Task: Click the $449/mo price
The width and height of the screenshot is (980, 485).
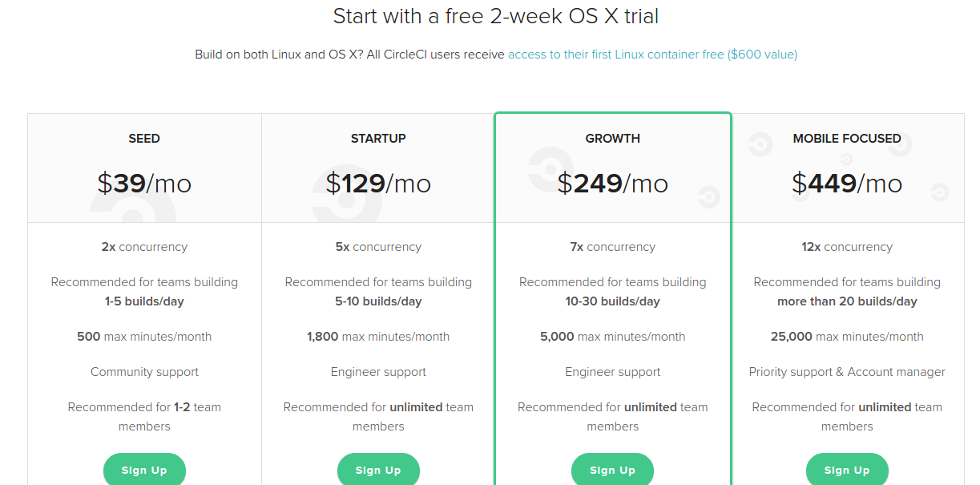Action: [847, 184]
